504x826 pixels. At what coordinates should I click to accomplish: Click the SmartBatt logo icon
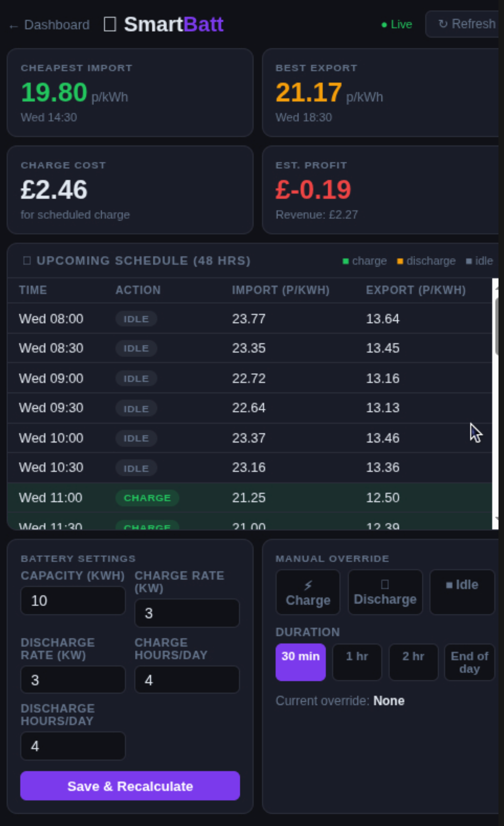tap(110, 24)
